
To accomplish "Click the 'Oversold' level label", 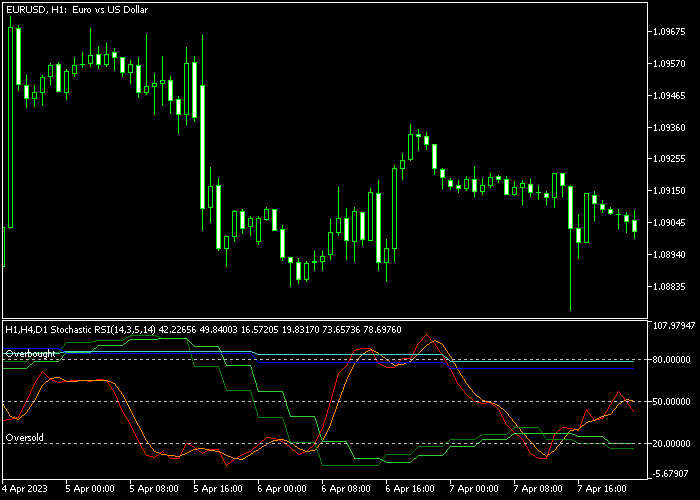I will (25, 438).
